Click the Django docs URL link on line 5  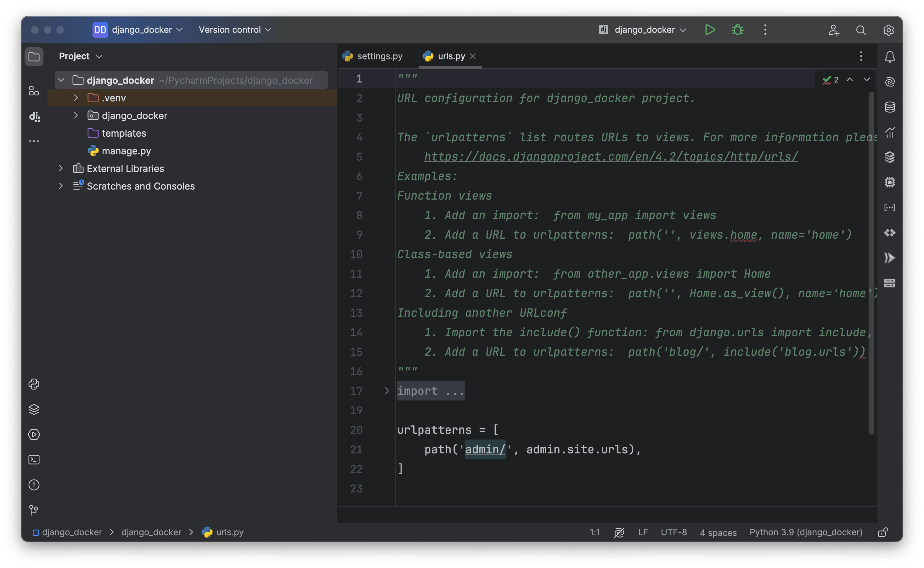click(x=611, y=156)
